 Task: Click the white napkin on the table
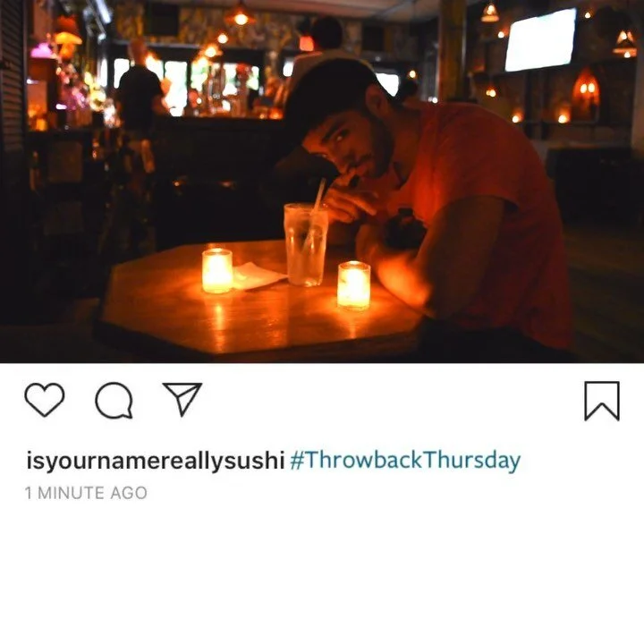[x=257, y=277]
